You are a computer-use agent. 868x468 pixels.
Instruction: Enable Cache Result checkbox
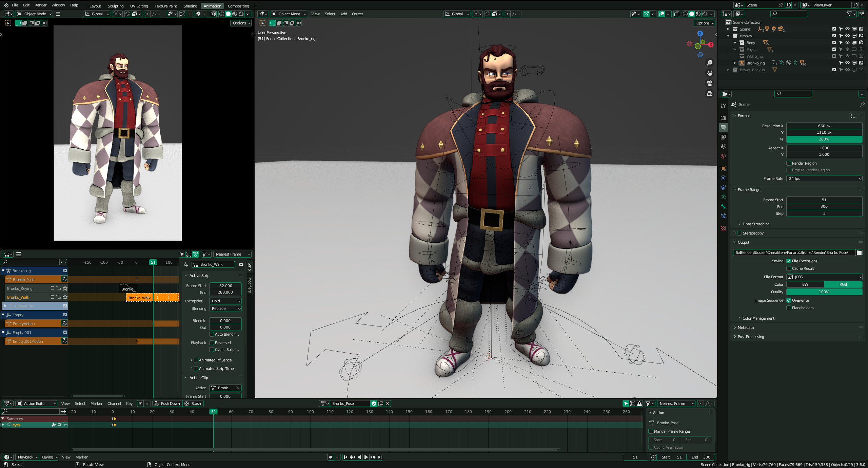[x=789, y=268]
